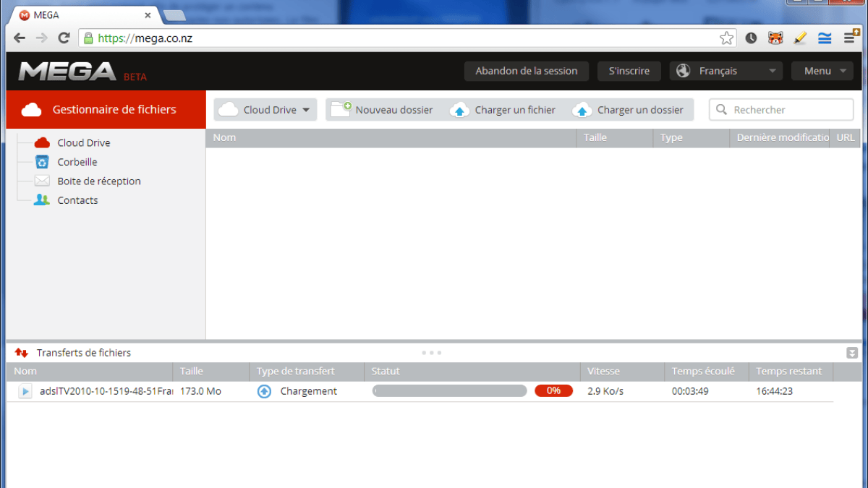868x488 pixels.
Task: Click the Vitesse column header
Action: 622,371
